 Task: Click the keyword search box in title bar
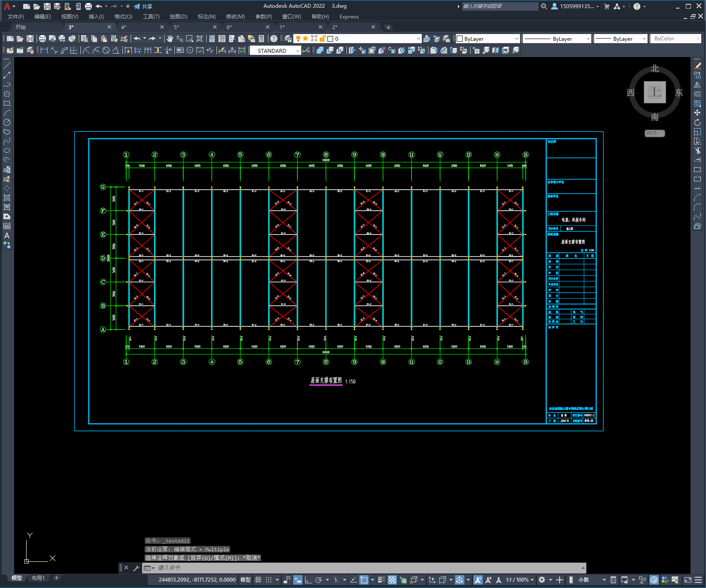[500, 6]
